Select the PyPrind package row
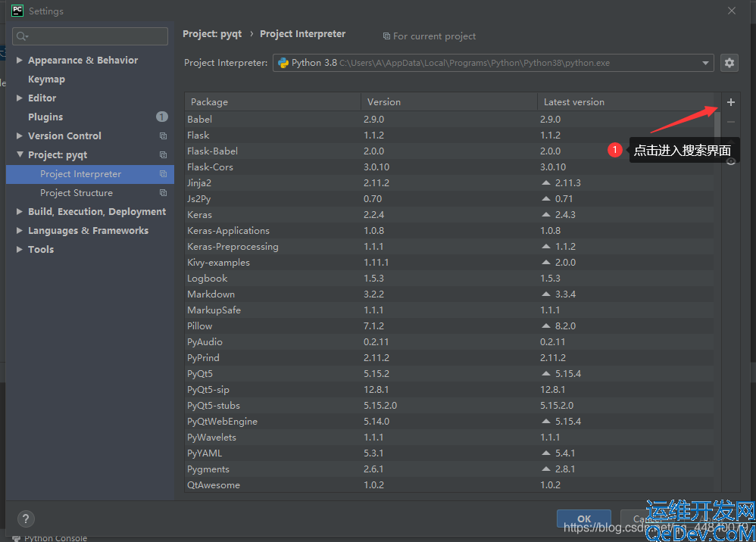Viewport: 756px width, 542px height. pyautogui.click(x=449, y=357)
